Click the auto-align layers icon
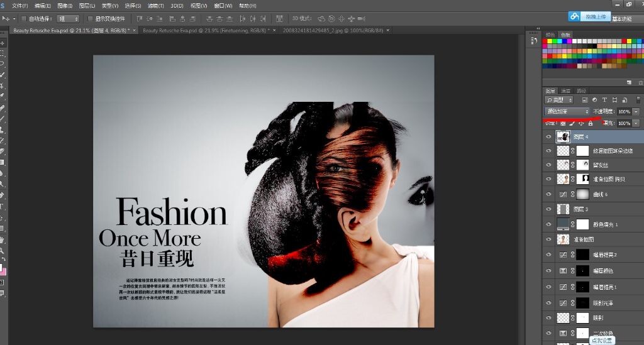 pyautogui.click(x=279, y=18)
